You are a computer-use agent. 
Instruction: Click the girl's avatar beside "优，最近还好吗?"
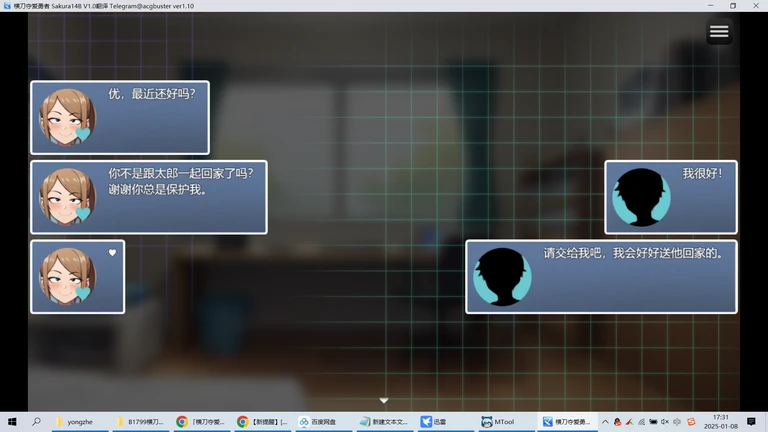(x=67, y=118)
